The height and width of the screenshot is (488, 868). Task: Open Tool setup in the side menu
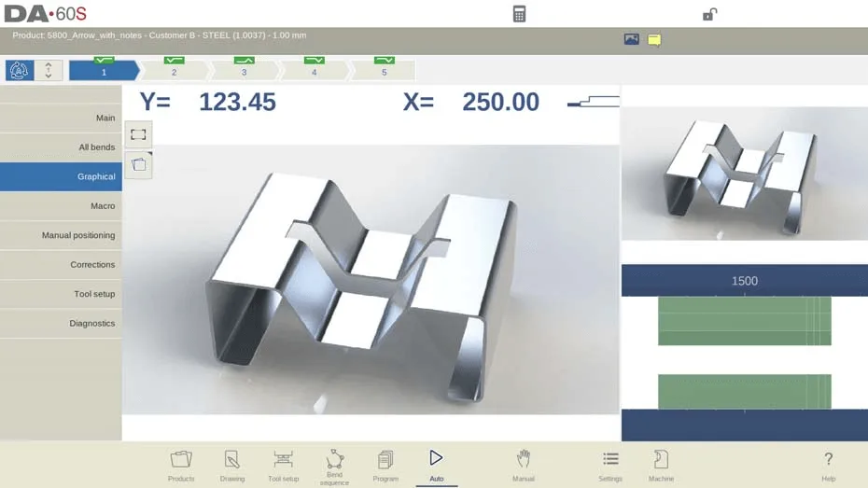pyautogui.click(x=61, y=294)
